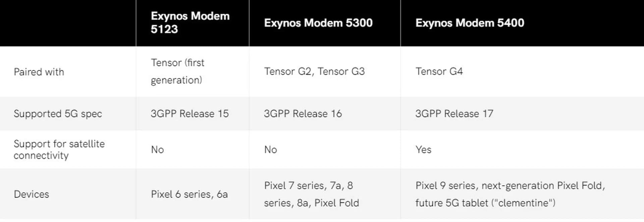Click the "Pixel 6 series, 6a" cell
Image resolution: width=644 pixels, height=222 pixels.
[x=189, y=194]
